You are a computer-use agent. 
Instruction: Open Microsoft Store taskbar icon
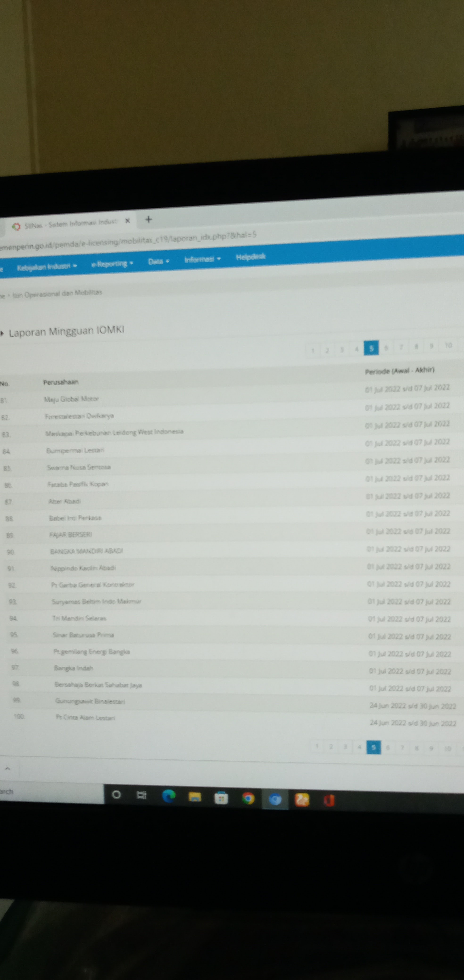point(221,798)
